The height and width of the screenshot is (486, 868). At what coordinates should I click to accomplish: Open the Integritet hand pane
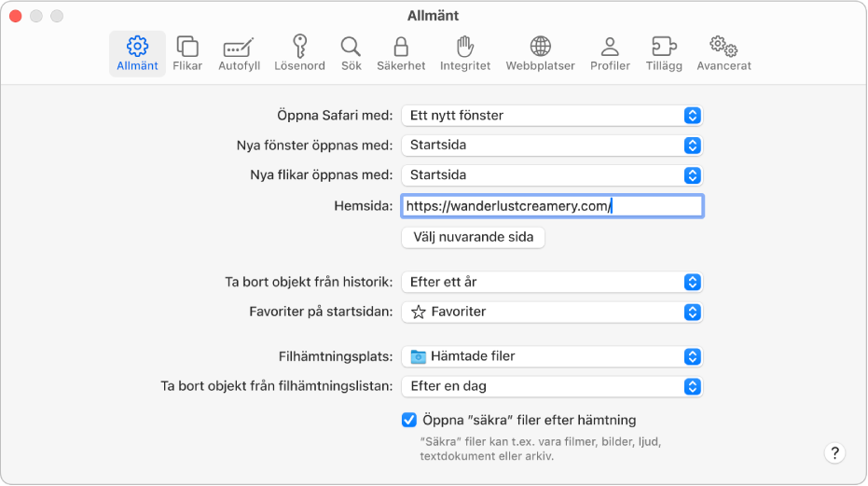coord(465,53)
